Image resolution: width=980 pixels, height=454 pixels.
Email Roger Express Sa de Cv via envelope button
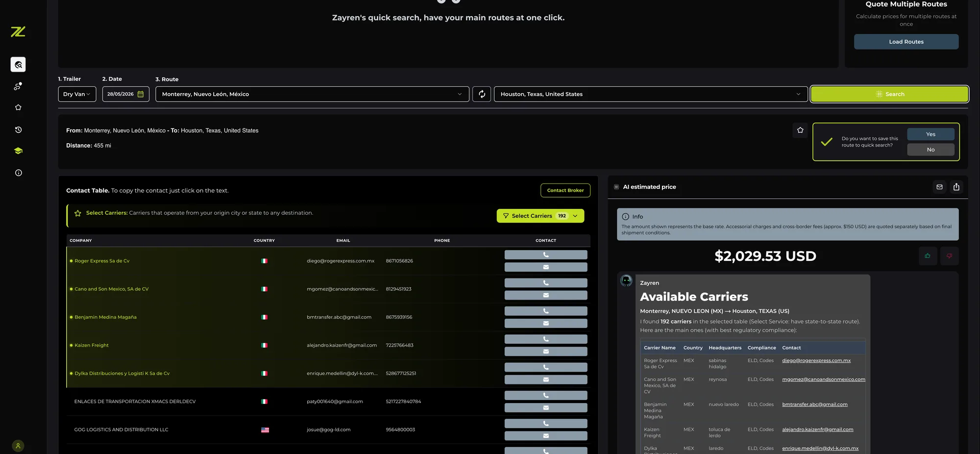pyautogui.click(x=546, y=267)
